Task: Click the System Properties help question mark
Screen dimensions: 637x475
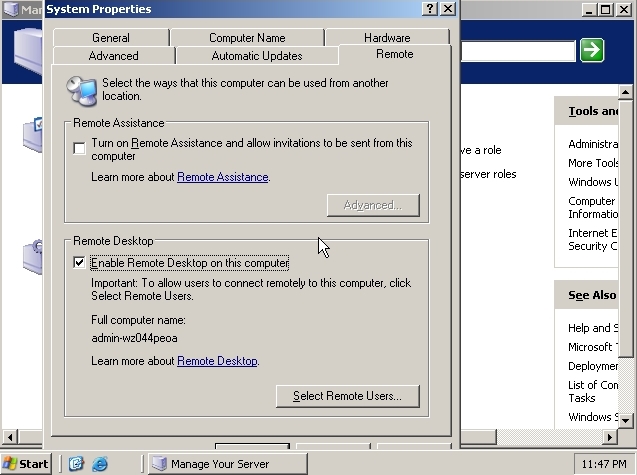Action: pos(430,9)
